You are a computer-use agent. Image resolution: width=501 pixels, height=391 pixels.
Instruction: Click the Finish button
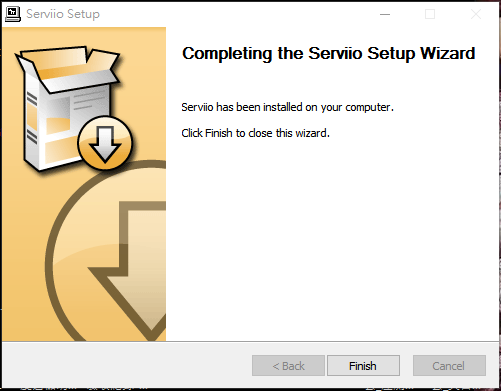pos(363,366)
